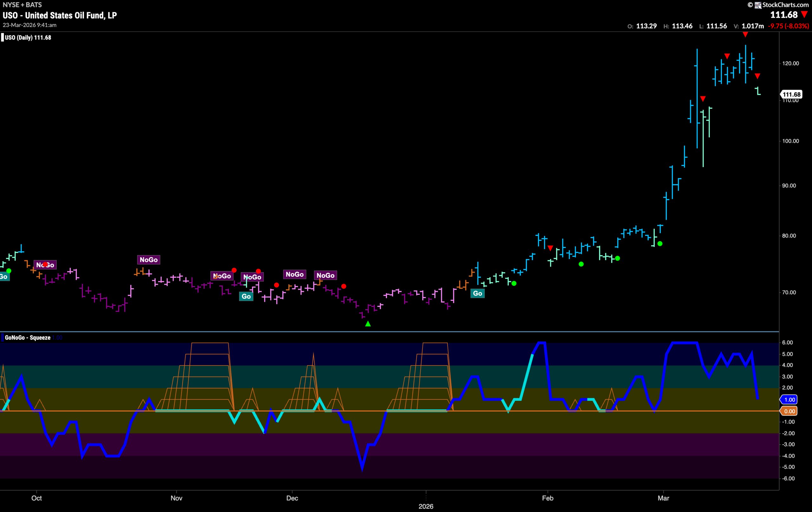This screenshot has width=812, height=512.
Task: Click the red down-triangle marker in early February
Action: (550, 248)
